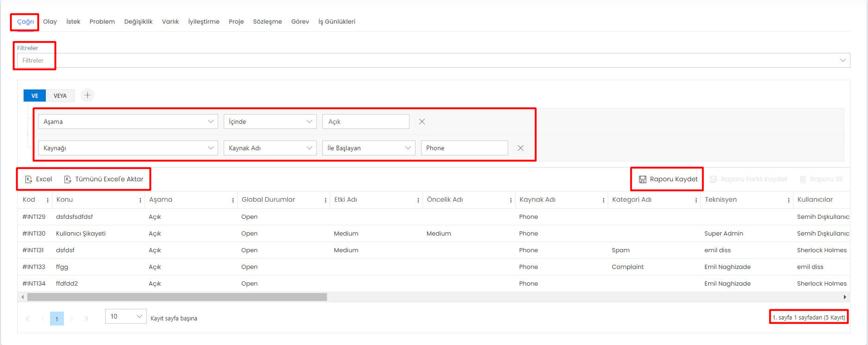Switch to the Görev tab

click(300, 22)
